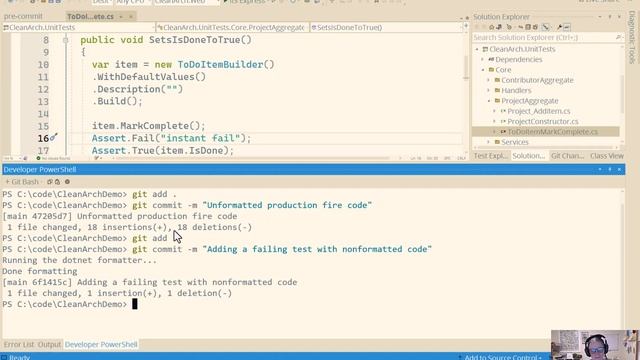Image resolution: width=640 pixels, height=360 pixels.
Task: Click the Quick Actions screwdriver on line 16
Action: click(53, 138)
